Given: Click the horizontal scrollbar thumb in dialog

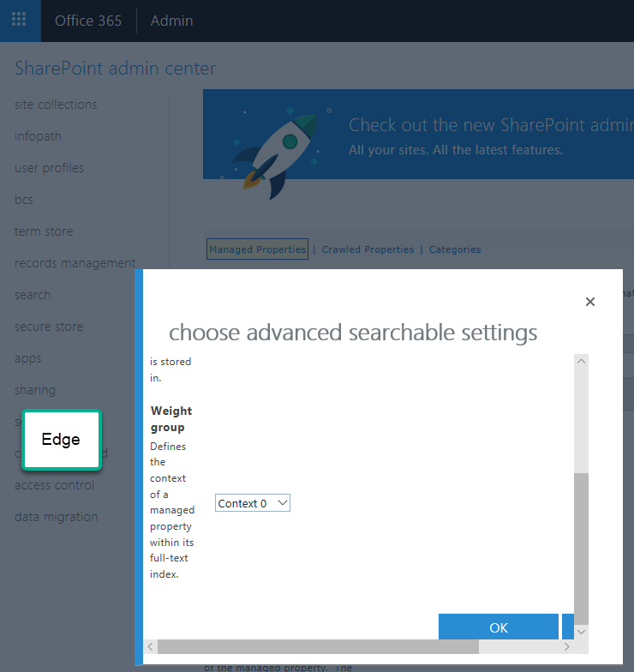Looking at the screenshot, I should 319,646.
